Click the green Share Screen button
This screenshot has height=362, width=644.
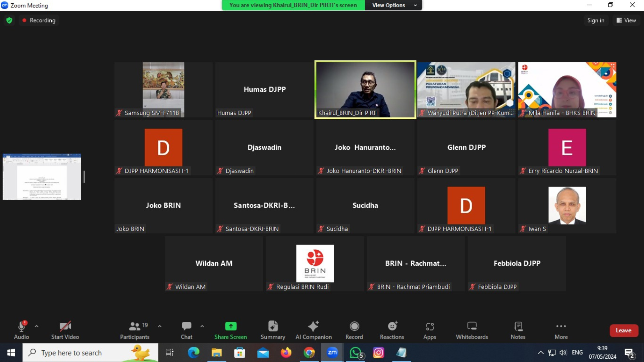click(x=231, y=330)
